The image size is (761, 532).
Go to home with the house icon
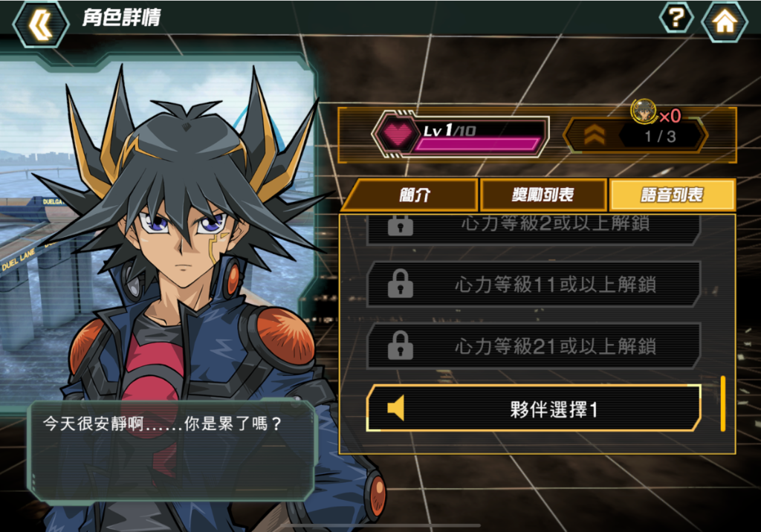[725, 21]
